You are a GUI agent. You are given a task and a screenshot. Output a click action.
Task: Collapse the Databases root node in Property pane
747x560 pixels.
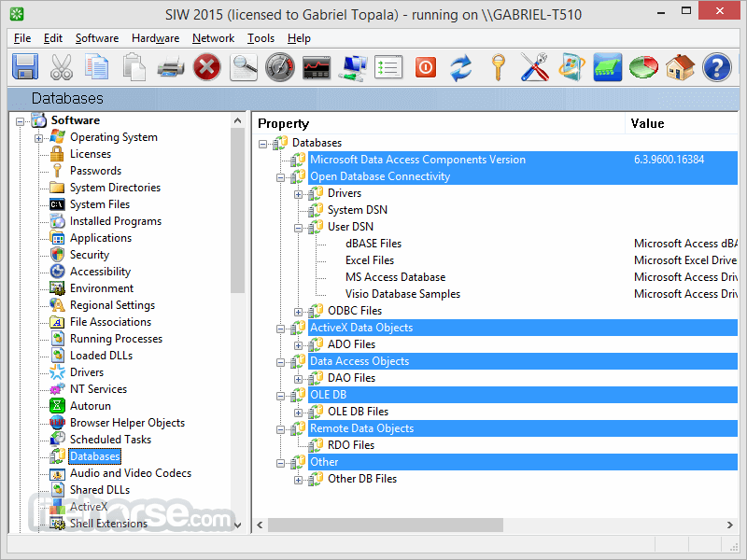[x=262, y=144]
